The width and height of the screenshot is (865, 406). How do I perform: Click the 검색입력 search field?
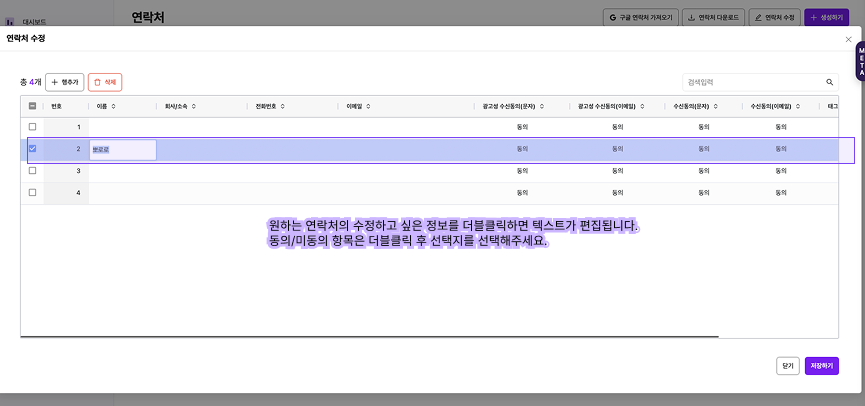pos(750,82)
